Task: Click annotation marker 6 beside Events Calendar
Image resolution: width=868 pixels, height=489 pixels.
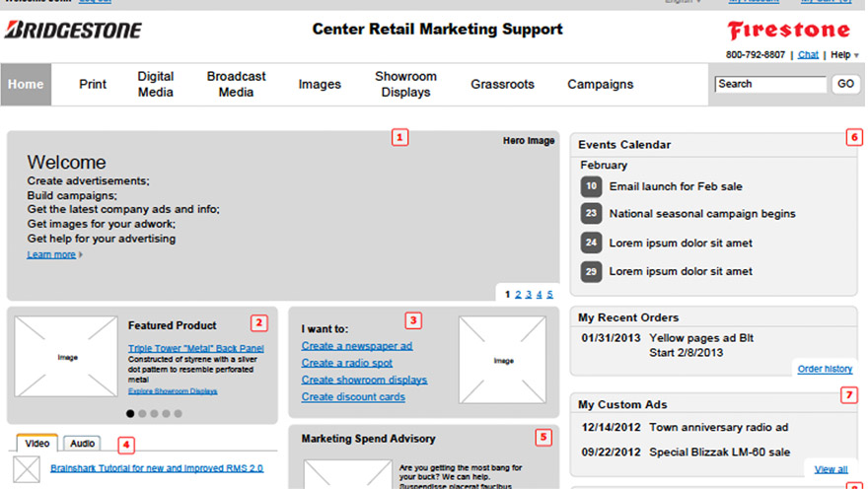Action: [854, 137]
